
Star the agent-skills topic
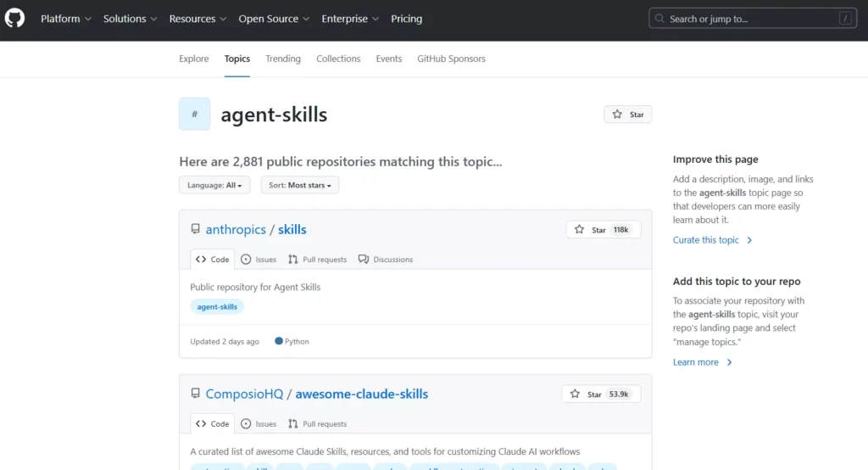[x=628, y=115]
